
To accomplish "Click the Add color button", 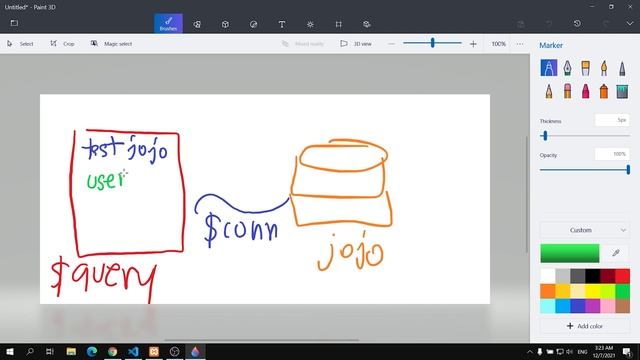I will [x=585, y=326].
